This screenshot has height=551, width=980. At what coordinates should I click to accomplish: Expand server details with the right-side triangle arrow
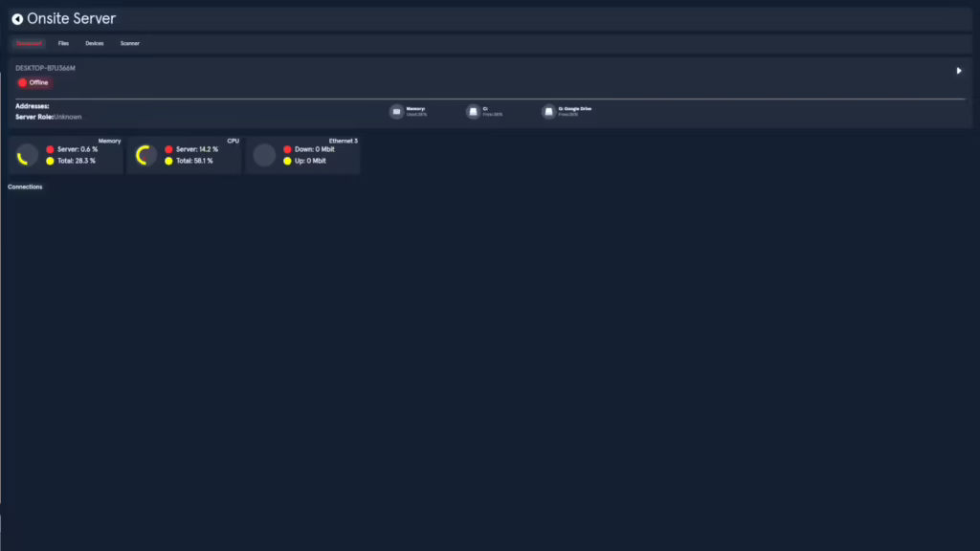click(x=959, y=71)
